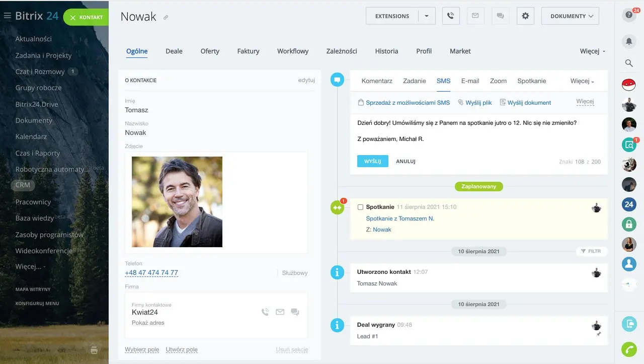Click the email envelope icon in header

click(x=475, y=16)
